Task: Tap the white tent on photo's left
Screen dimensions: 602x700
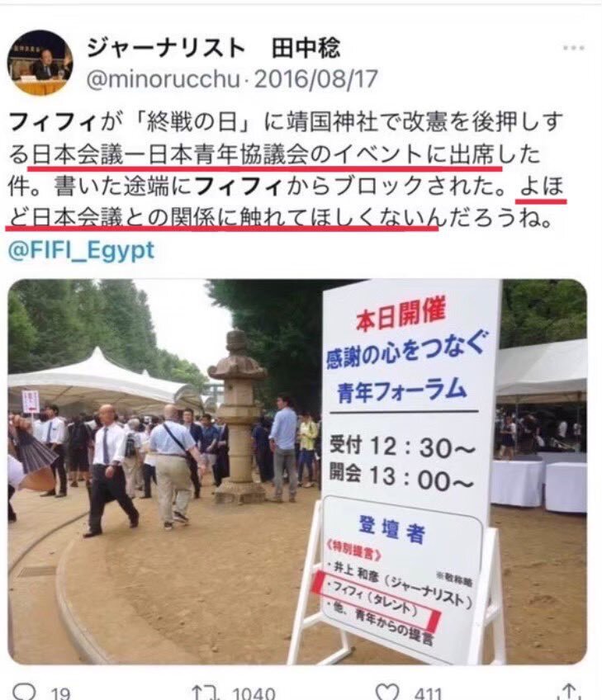Action: click(101, 380)
